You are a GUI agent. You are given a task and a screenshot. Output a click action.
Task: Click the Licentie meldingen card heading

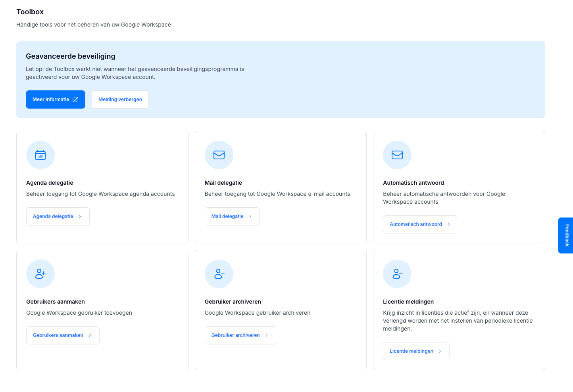pyautogui.click(x=408, y=302)
